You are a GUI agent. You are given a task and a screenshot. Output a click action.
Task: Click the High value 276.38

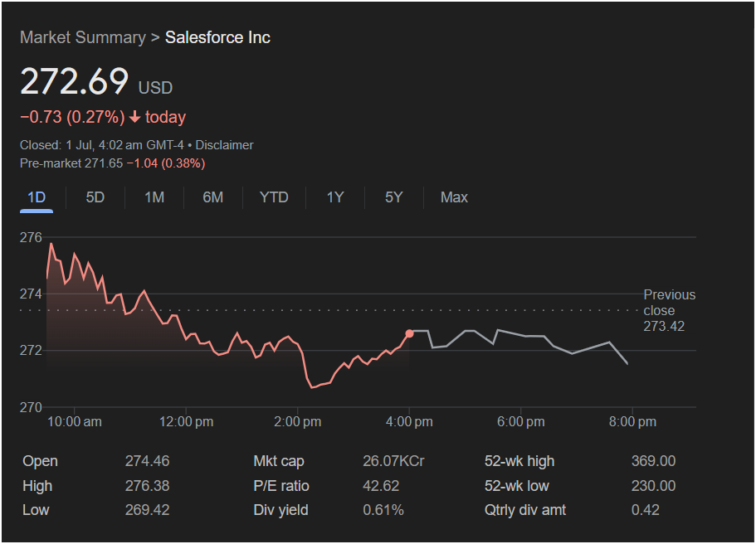147,486
